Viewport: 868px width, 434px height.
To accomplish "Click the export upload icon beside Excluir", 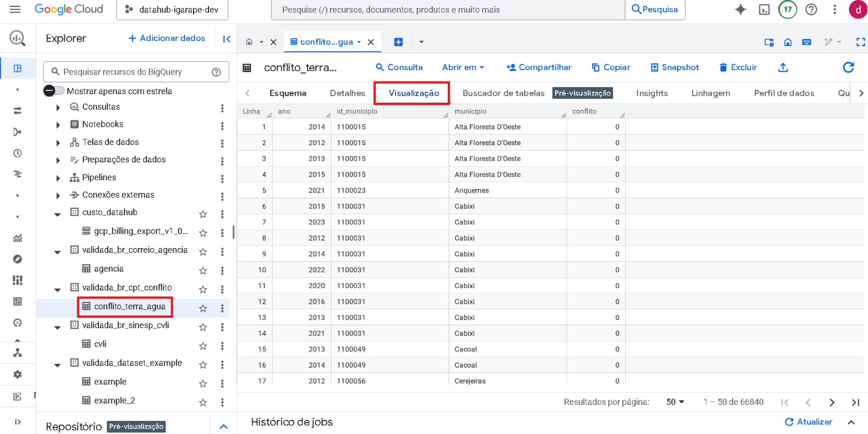I will coord(783,67).
